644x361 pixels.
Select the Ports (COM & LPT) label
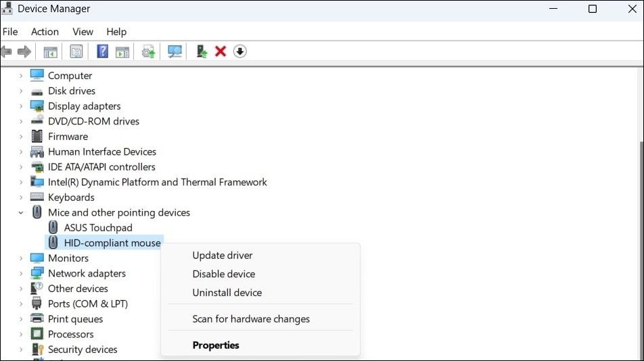pyautogui.click(x=88, y=304)
